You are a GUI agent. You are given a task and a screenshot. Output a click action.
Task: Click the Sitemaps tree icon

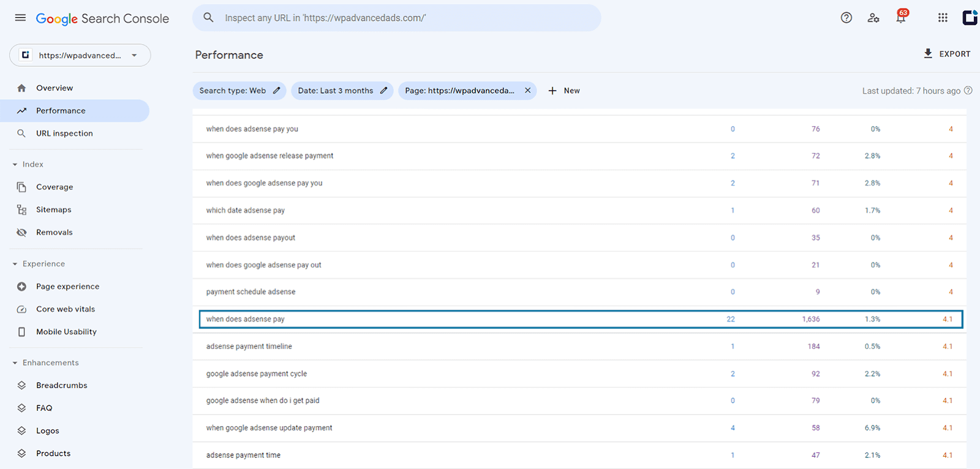22,210
